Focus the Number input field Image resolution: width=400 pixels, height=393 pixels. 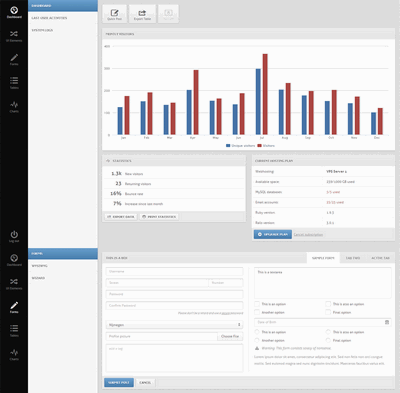[226, 283]
